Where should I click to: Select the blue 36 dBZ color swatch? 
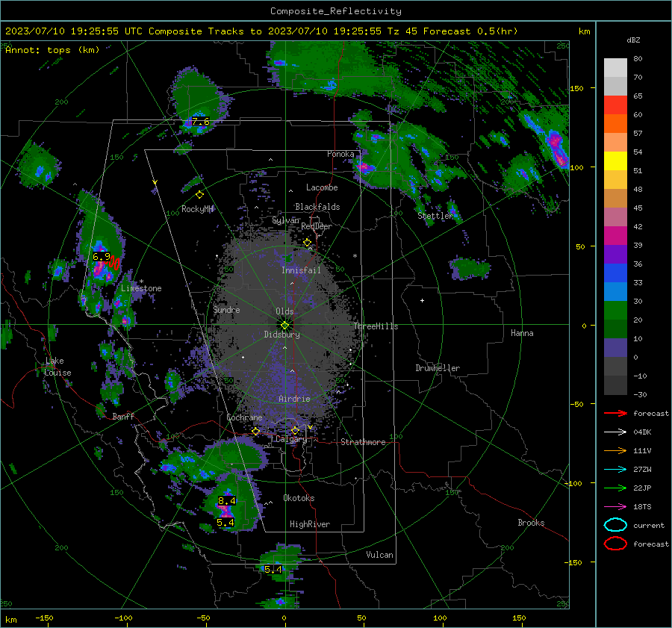tap(615, 273)
